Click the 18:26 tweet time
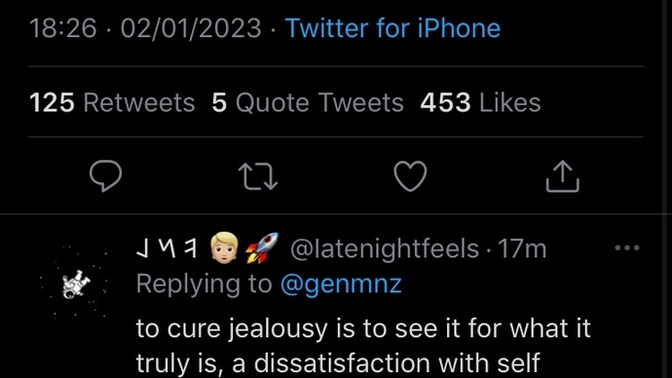The image size is (672, 378). tap(63, 28)
